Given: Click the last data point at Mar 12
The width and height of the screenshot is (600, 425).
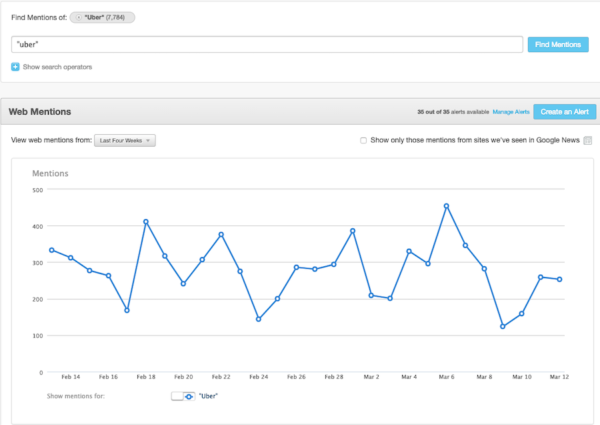Looking at the screenshot, I should [559, 280].
